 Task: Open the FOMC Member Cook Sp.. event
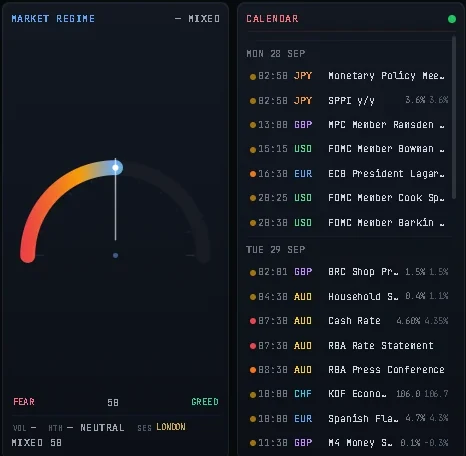349,198
